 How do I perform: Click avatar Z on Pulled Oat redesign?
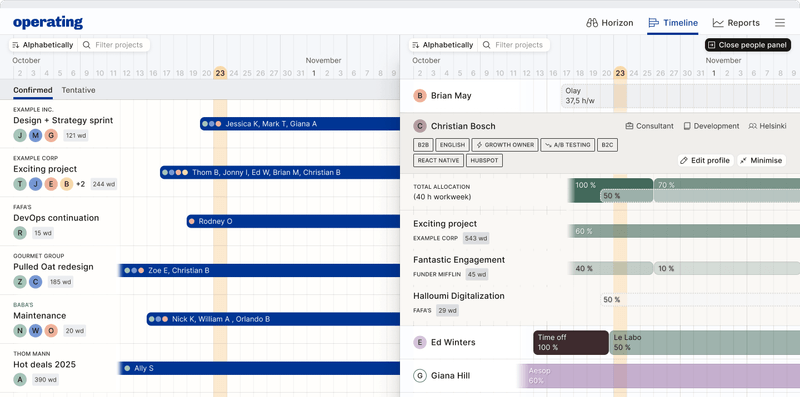[20, 282]
